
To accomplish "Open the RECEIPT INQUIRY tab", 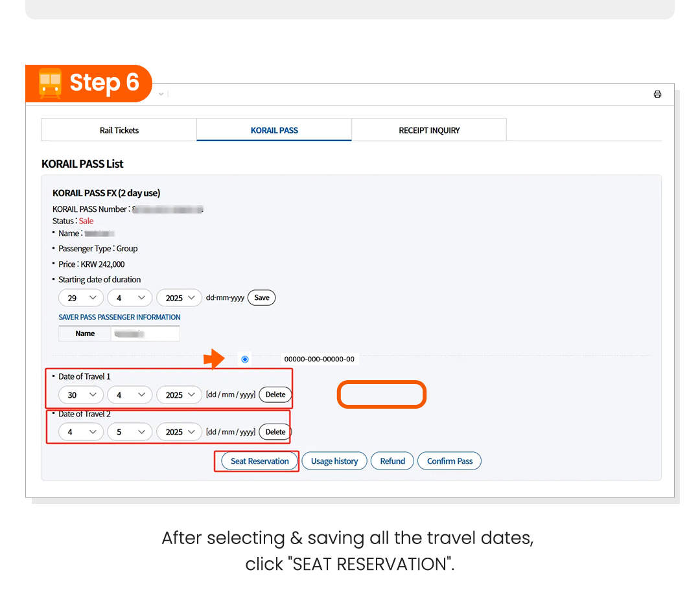I will point(429,130).
